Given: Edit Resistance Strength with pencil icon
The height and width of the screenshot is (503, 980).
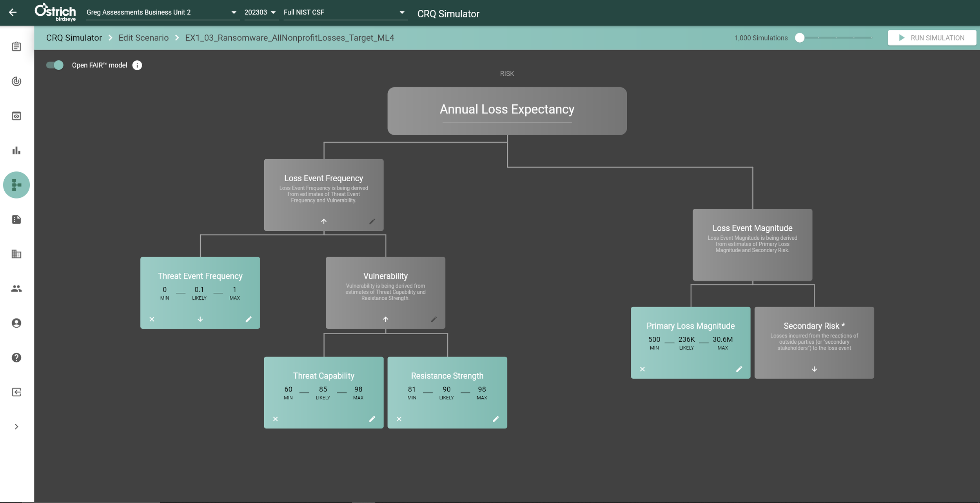Looking at the screenshot, I should point(495,419).
